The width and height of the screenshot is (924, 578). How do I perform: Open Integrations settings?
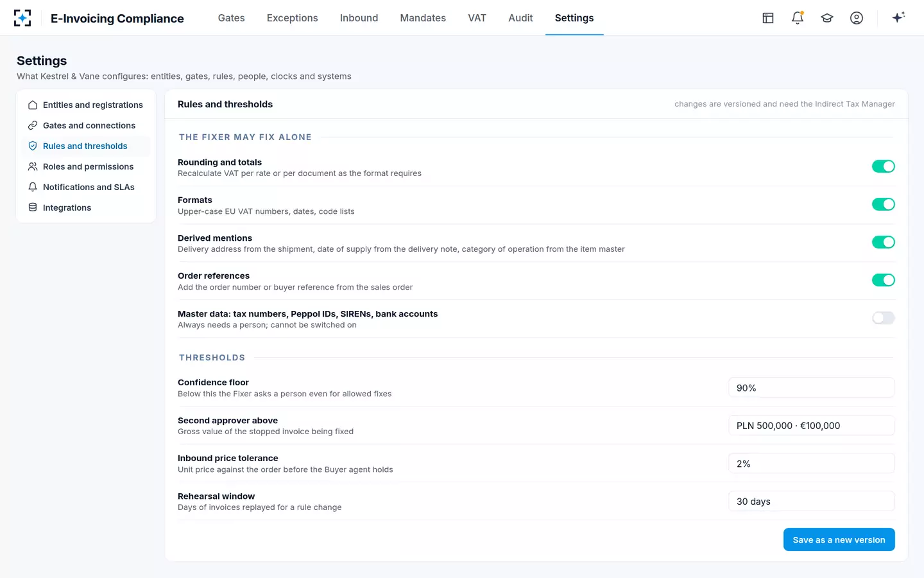(86, 207)
